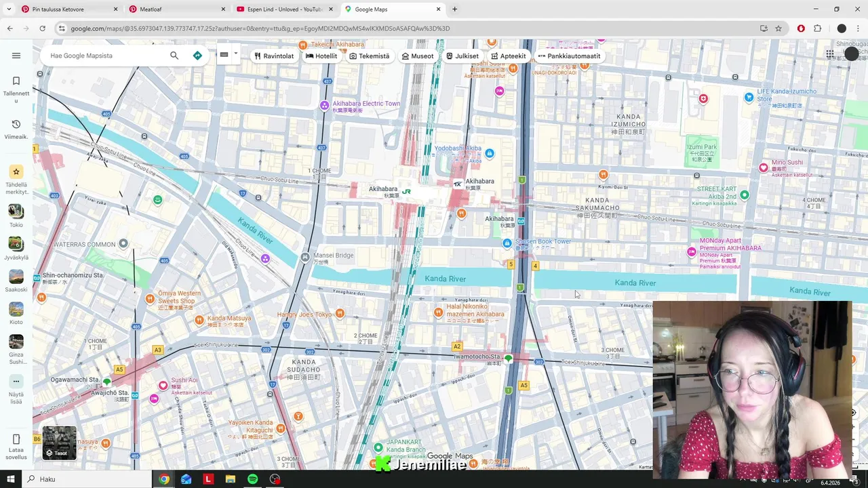Click the Hae Google Mapsista search field
The image size is (868, 488).
coord(105,56)
